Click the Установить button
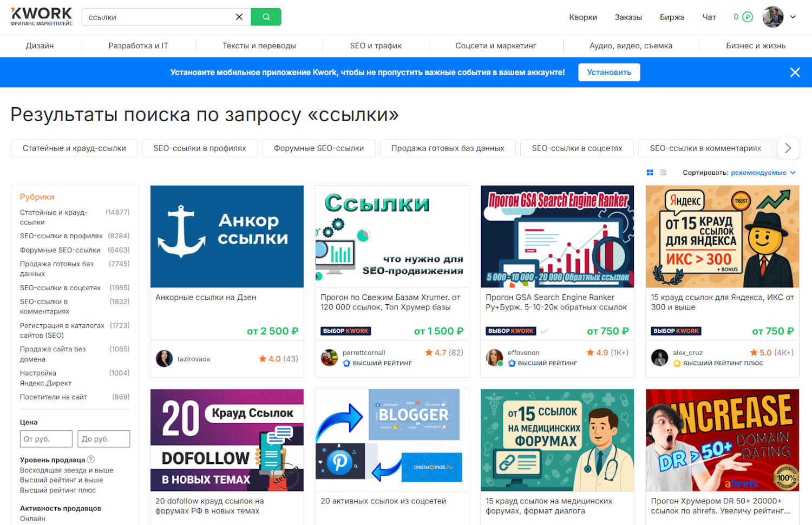The height and width of the screenshot is (525, 812). [x=609, y=73]
